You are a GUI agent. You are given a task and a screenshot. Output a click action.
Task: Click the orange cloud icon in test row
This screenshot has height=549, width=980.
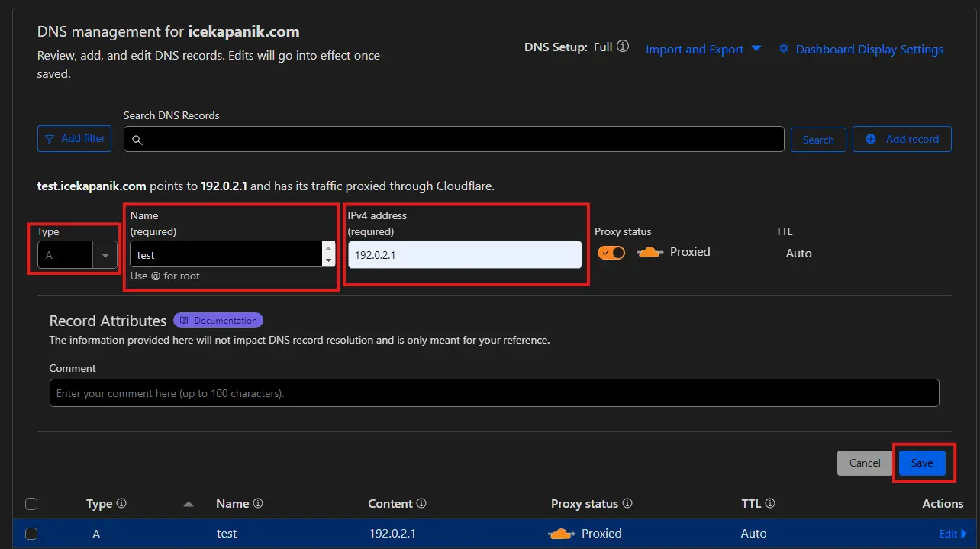[561, 534]
